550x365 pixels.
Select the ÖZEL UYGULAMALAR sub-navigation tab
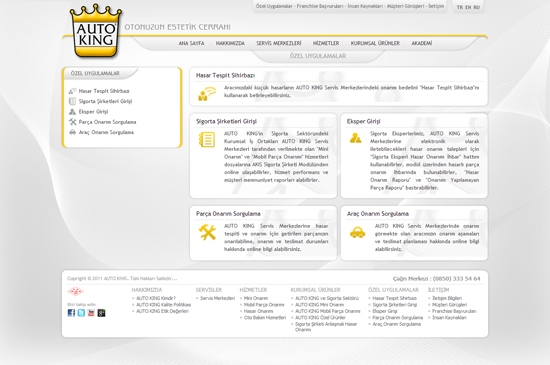pyautogui.click(x=318, y=56)
